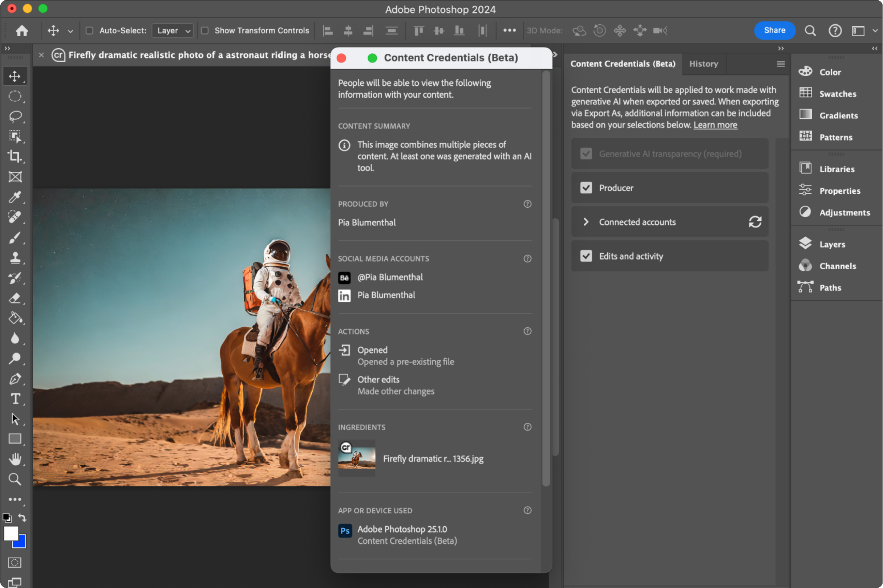Select the Eyedropper tool

coord(15,197)
